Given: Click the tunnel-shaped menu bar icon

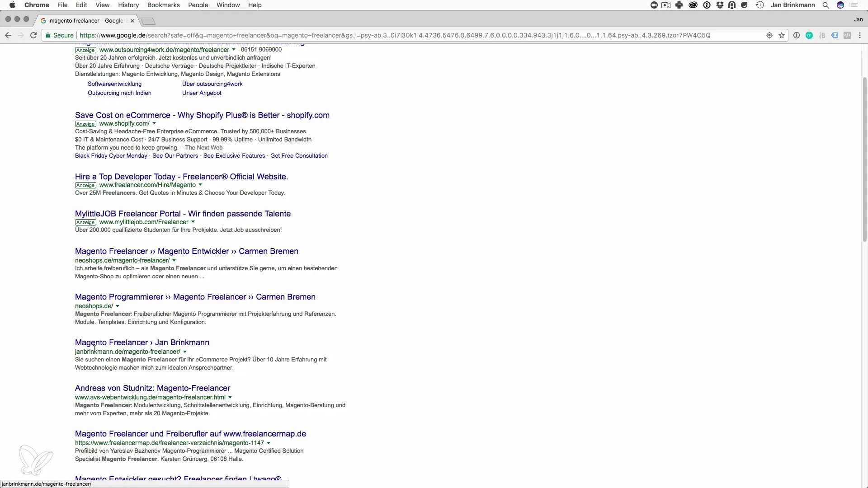Looking at the screenshot, I should point(732,5).
